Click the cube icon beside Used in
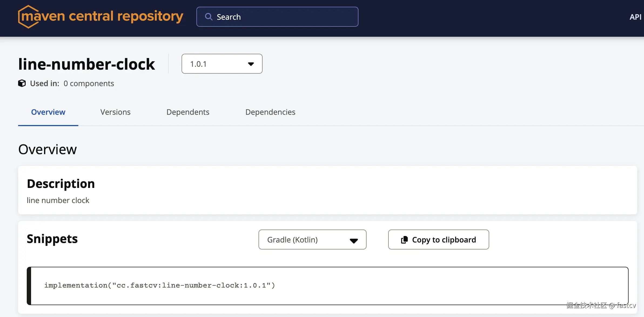Screen dimensions: 644x317 22,83
